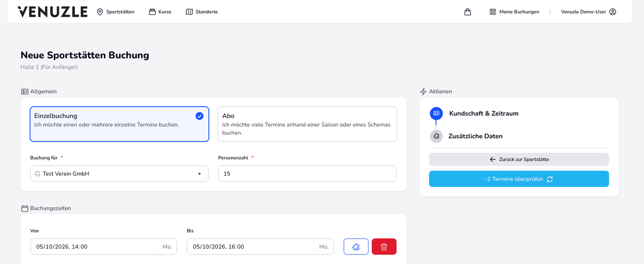
Task: Go to the Kurse menu item
Action: [160, 12]
